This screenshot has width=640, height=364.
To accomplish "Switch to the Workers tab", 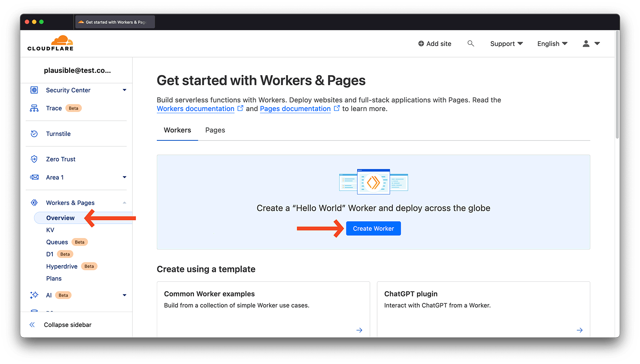I will click(x=178, y=130).
